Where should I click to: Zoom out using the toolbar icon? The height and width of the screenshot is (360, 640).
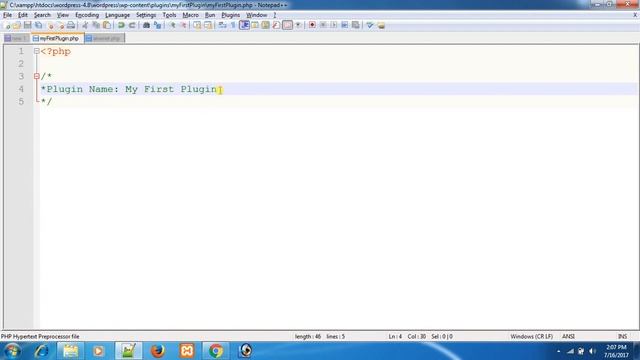pyautogui.click(x=183, y=25)
